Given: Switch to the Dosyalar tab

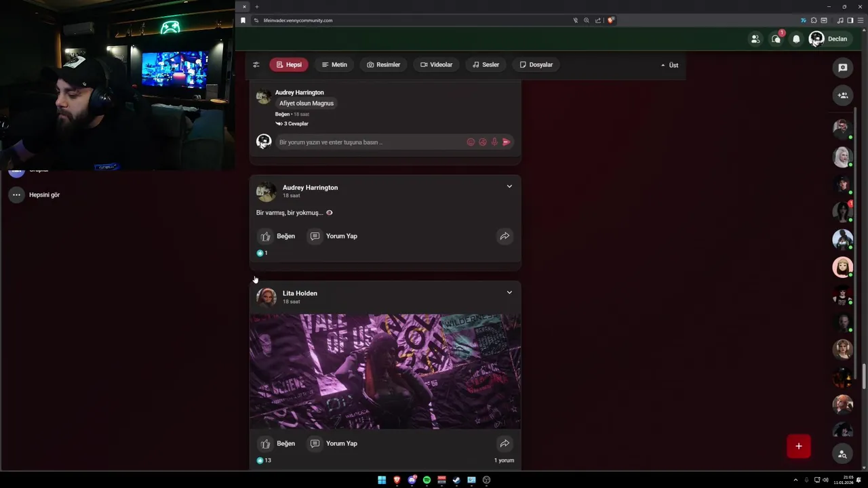Looking at the screenshot, I should 536,65.
